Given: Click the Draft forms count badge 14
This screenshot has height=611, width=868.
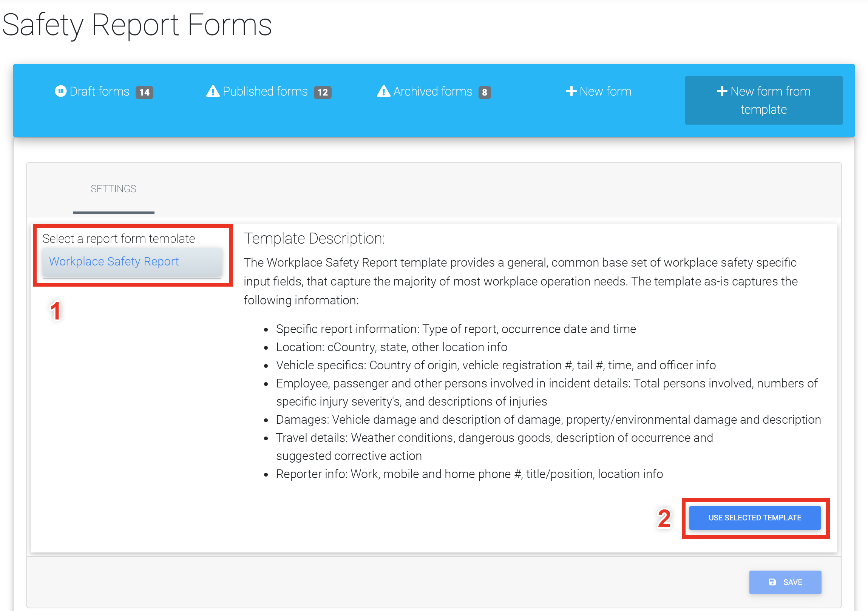Looking at the screenshot, I should (x=144, y=92).
